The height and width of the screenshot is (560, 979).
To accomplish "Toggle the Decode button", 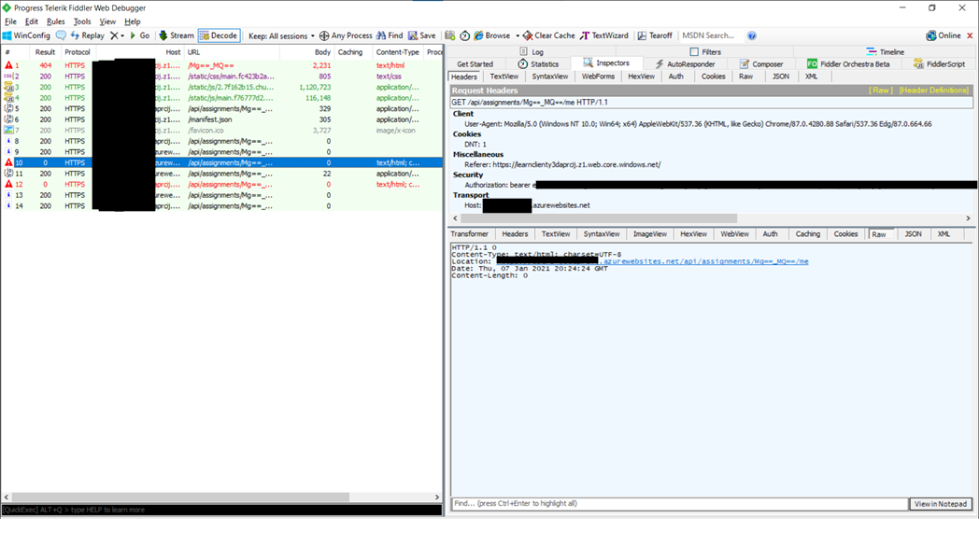I will 219,35.
